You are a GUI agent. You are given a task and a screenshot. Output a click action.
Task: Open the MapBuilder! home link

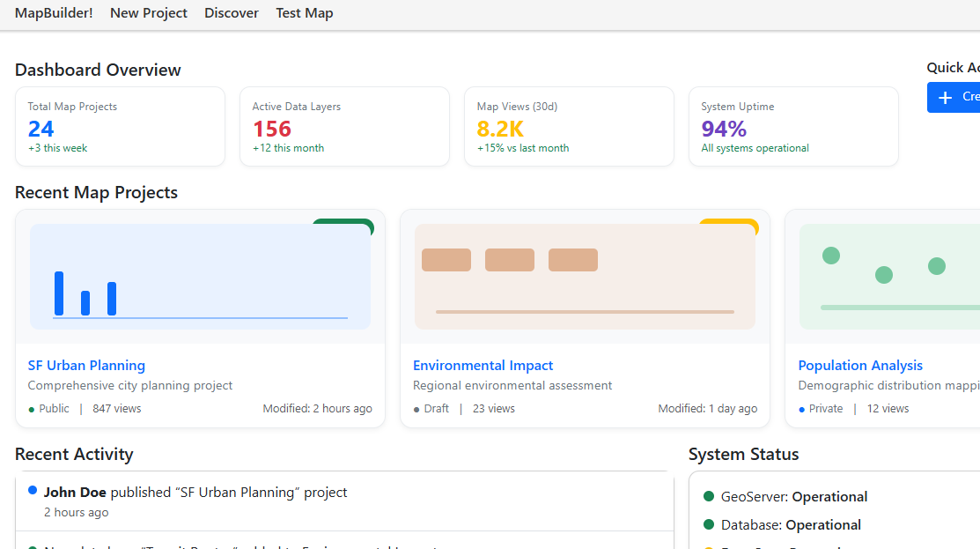pyautogui.click(x=54, y=13)
